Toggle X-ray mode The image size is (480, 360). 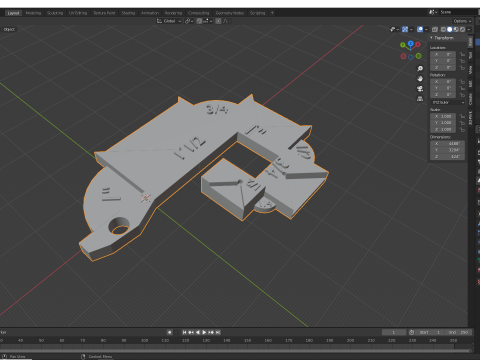(x=435, y=29)
